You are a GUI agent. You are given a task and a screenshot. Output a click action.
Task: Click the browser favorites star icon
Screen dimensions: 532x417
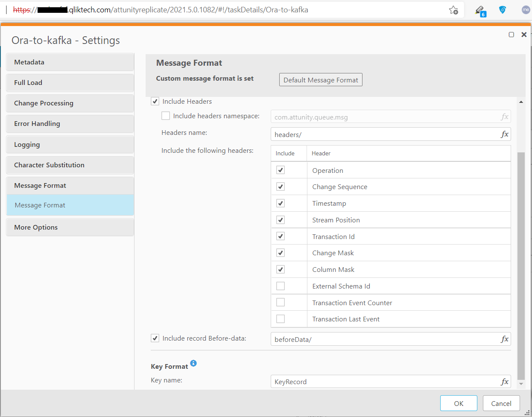click(453, 10)
